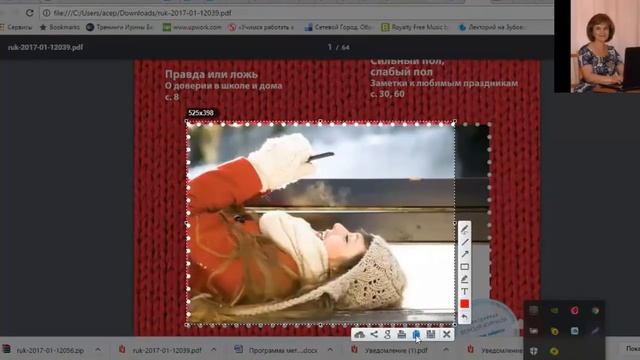640x360 pixels.
Task: Select the Lightshot rectangle tool
Action: coord(464,267)
